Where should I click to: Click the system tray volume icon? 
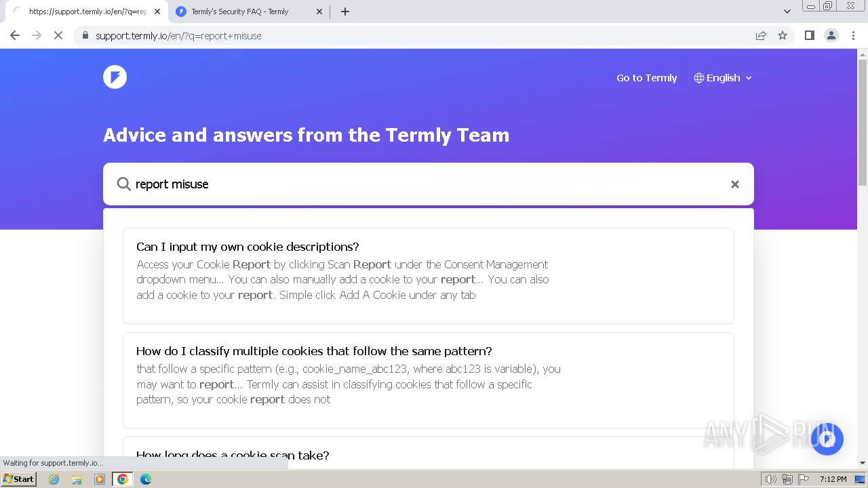point(770,479)
